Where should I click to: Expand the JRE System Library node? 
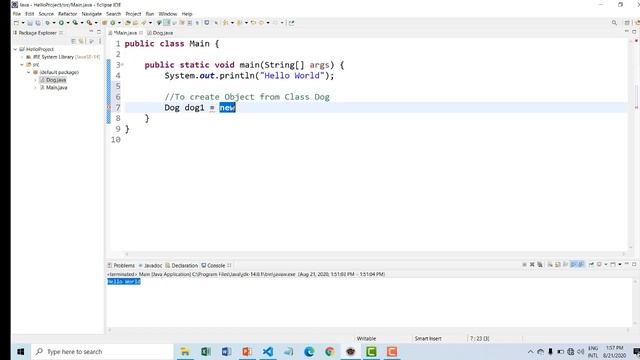[22, 57]
